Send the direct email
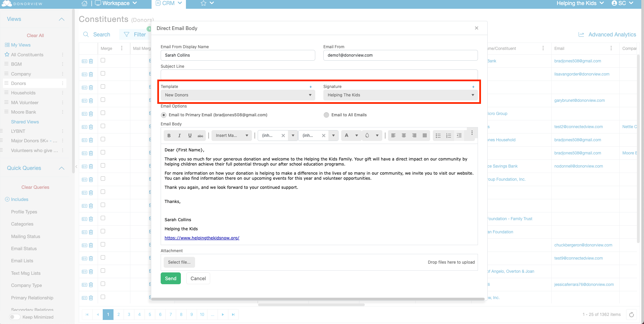644x324 pixels. 171,278
